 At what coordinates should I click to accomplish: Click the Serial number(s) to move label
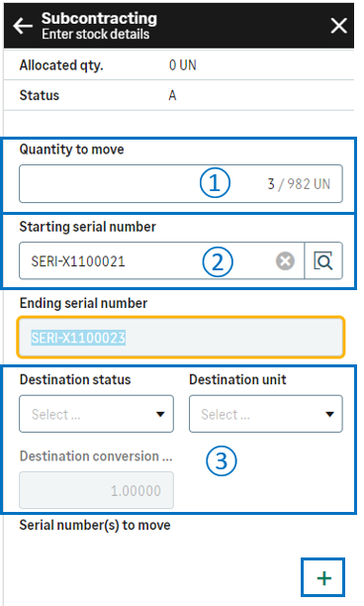[95, 525]
